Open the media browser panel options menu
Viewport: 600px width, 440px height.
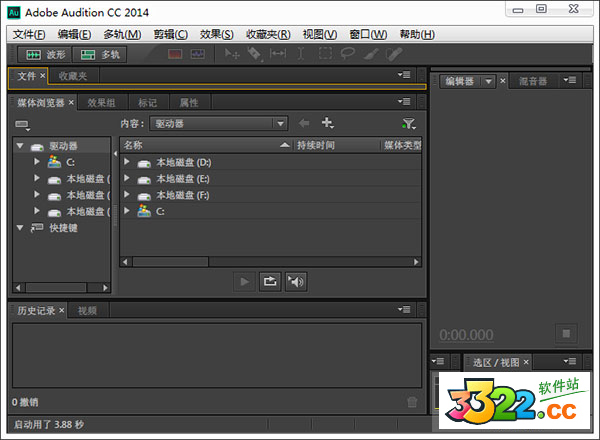point(404,101)
